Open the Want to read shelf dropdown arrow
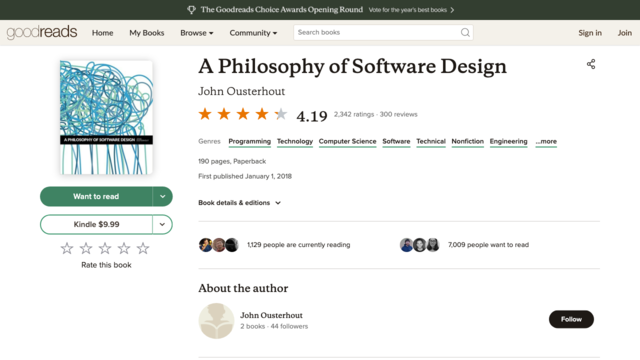640x360 pixels. [x=162, y=196]
